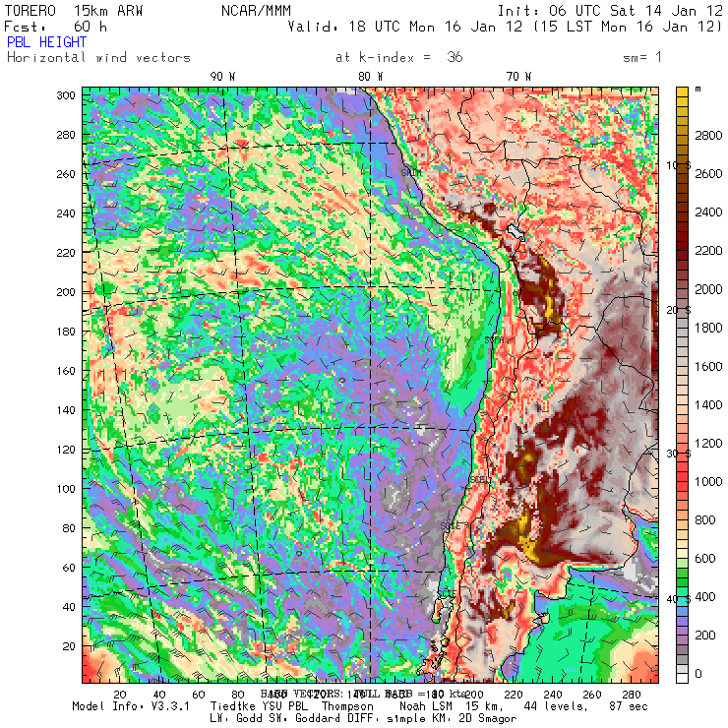Click the 140 tick on the vertical axis
This screenshot has height=728, width=728.
pos(66,410)
